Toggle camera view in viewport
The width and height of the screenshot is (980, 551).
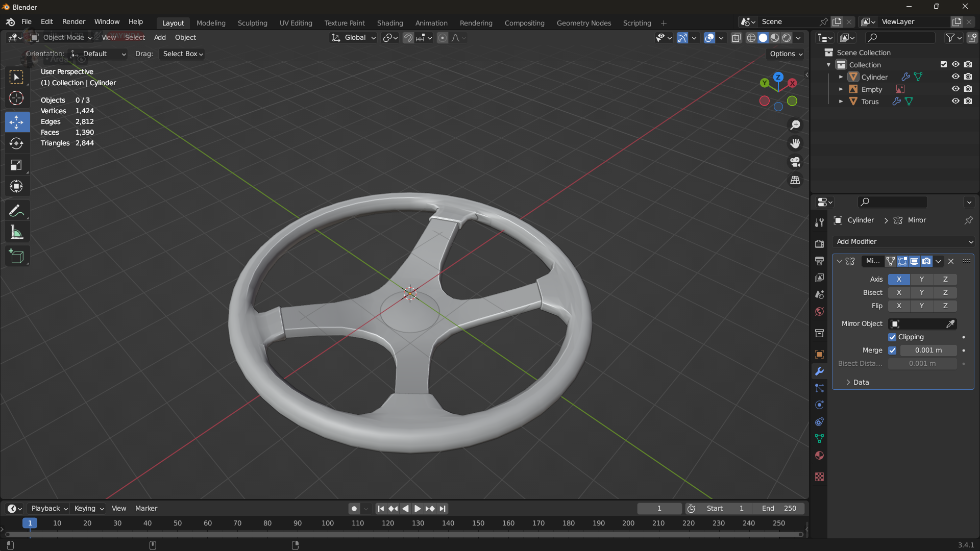click(x=795, y=162)
